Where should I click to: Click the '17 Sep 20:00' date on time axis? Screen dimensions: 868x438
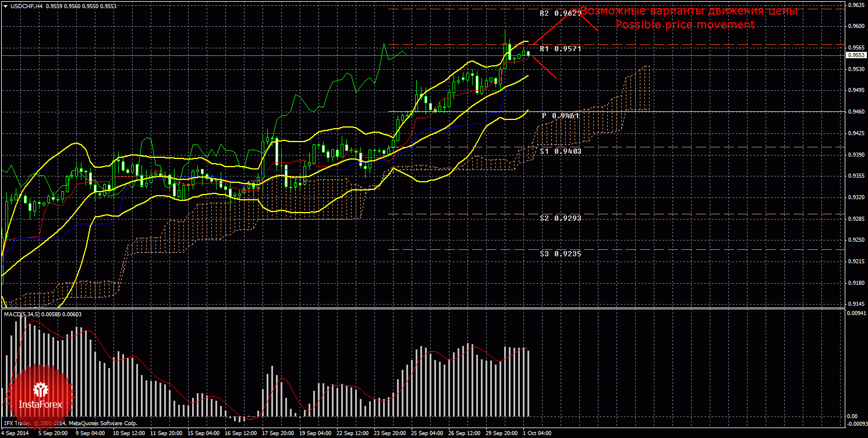pos(277,433)
